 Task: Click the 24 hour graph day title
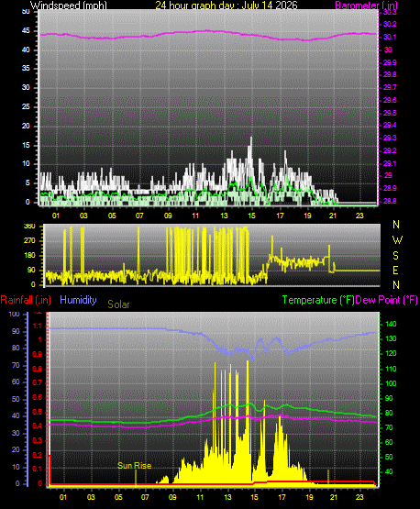click(227, 5)
